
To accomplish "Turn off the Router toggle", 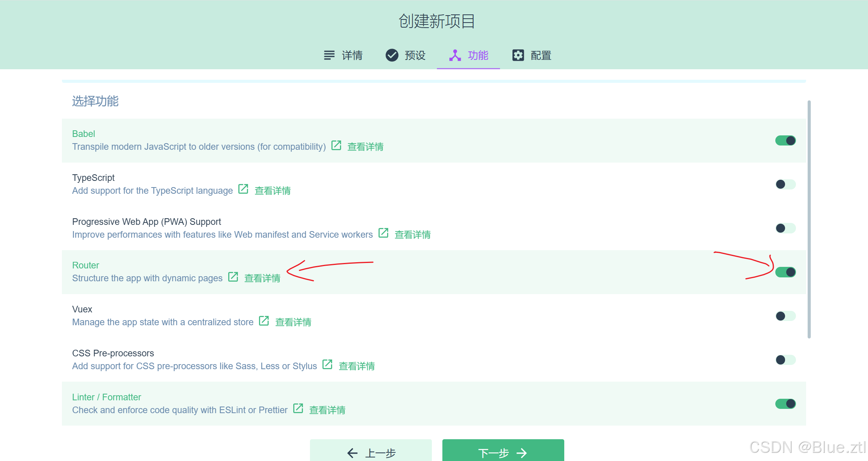I will coord(785,272).
